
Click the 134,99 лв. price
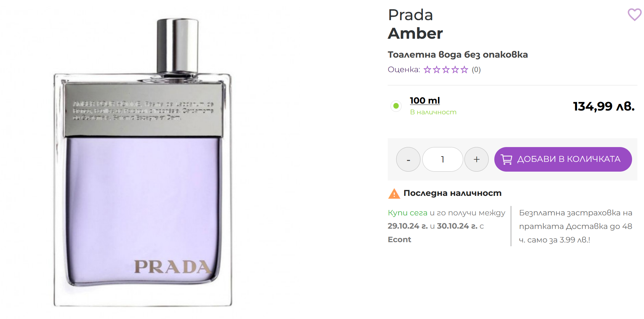pyautogui.click(x=604, y=106)
